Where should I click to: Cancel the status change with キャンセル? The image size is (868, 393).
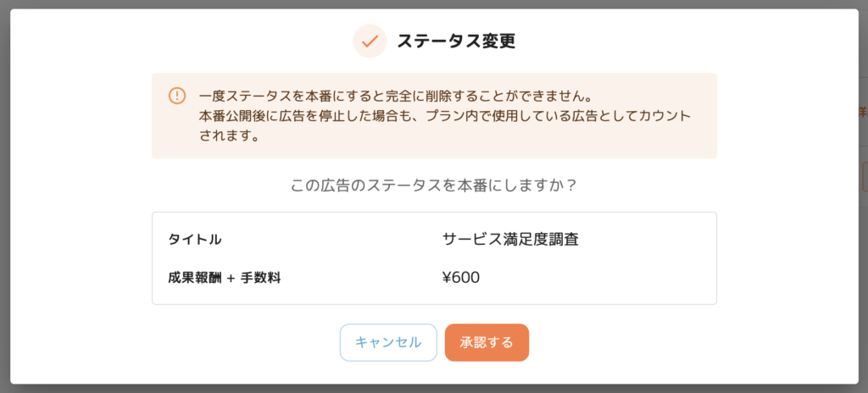tap(388, 343)
